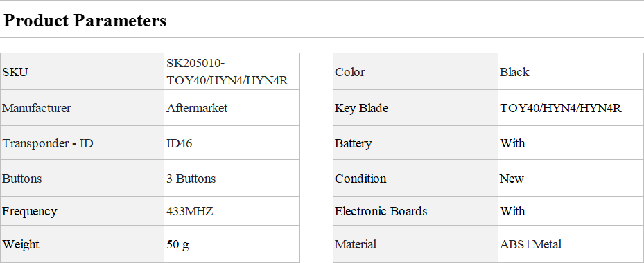Select the Battery label cell
644x263 pixels.
pos(415,143)
